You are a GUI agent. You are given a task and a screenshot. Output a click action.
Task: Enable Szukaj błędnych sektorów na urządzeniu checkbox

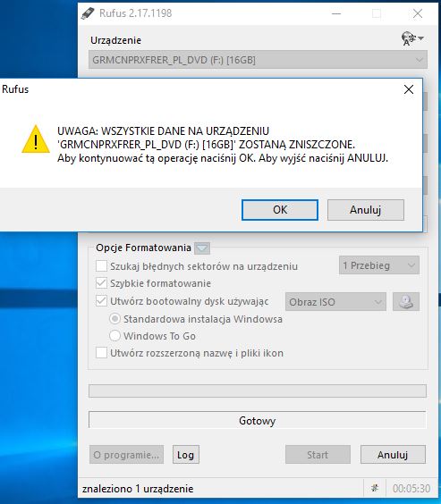101,266
